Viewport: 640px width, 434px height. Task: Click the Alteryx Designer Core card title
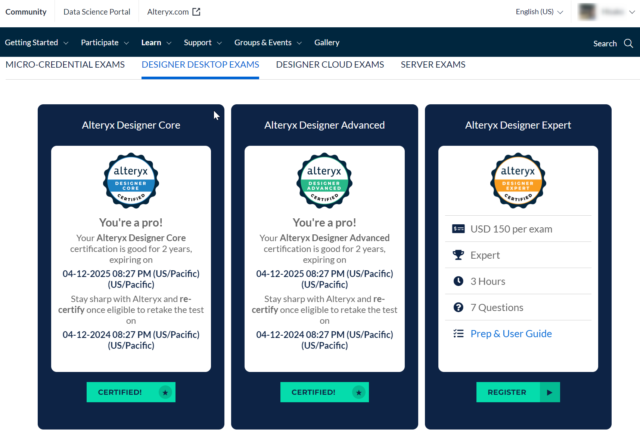click(x=131, y=125)
